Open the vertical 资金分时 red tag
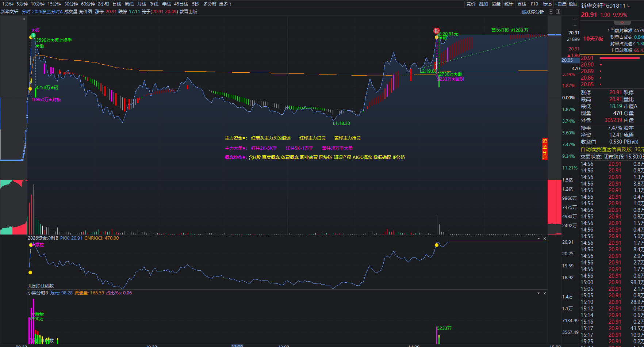644x347 pixels. (x=545, y=149)
